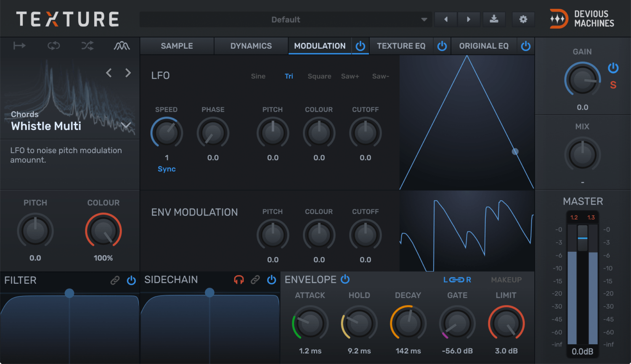Open the Default preset dropdown
The width and height of the screenshot is (631, 364).
286,19
